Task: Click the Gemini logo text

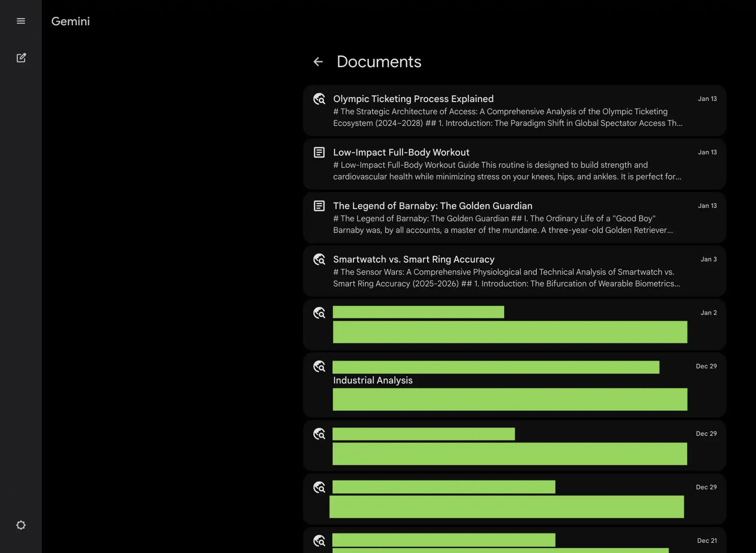Action: [71, 21]
